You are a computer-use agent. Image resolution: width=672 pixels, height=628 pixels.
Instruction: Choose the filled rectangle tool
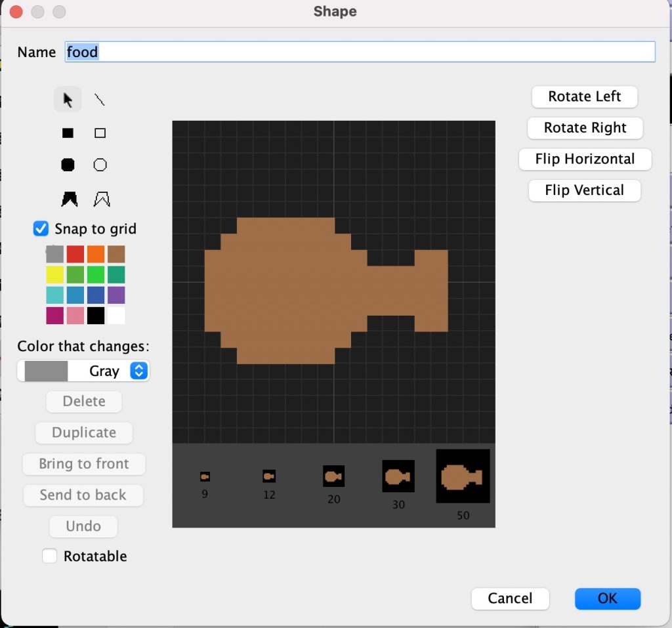68,133
